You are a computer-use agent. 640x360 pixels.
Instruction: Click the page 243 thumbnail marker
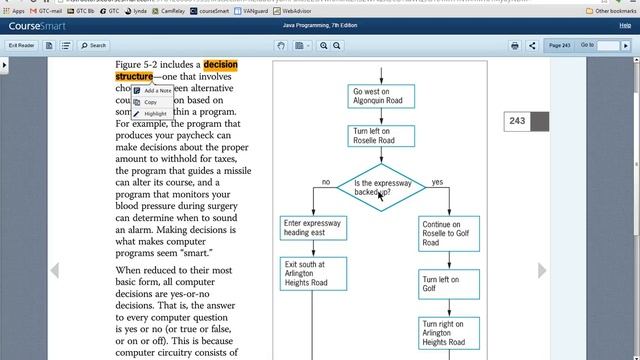[526, 121]
